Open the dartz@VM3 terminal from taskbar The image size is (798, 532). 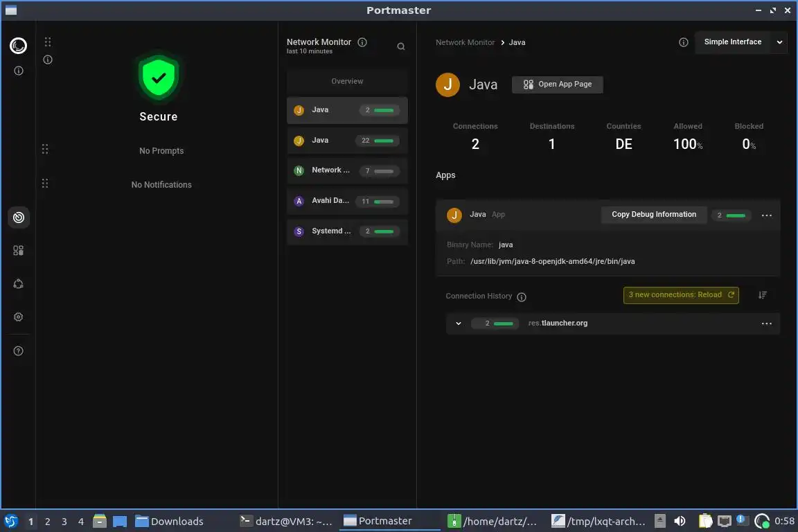286,522
